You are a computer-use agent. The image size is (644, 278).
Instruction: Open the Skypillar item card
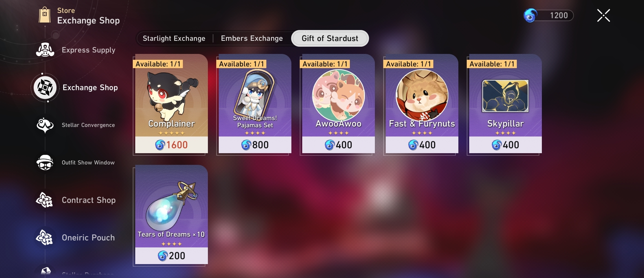click(505, 104)
